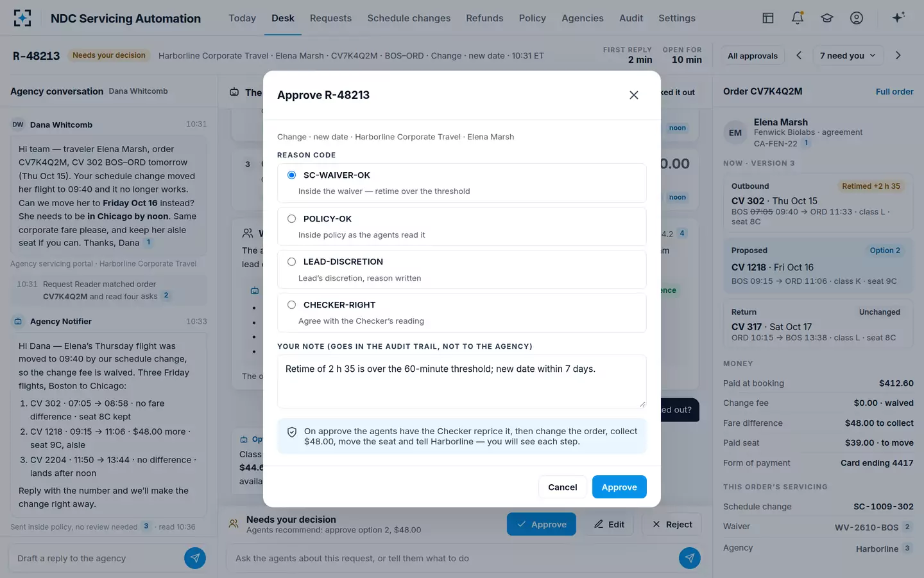The width and height of the screenshot is (924, 578).
Task: Select the SC-WAIVER-OK reason code
Action: click(x=462, y=183)
